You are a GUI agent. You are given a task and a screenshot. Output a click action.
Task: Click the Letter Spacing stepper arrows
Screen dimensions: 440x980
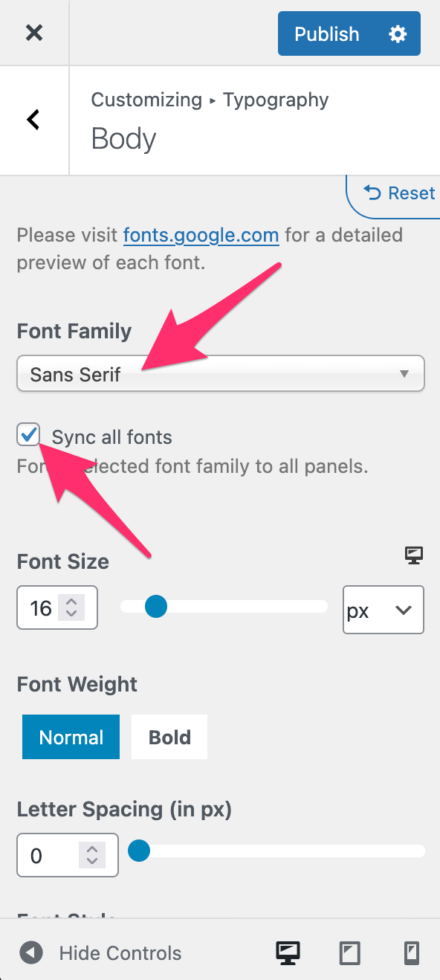[92, 856]
